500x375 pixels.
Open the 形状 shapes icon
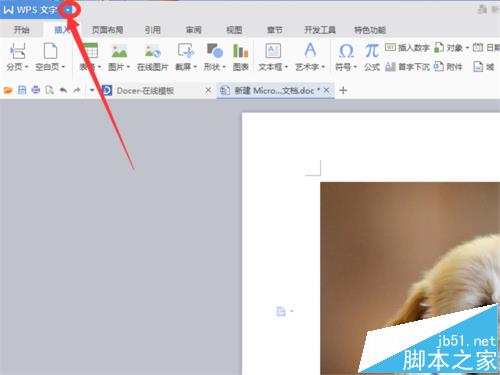pos(215,51)
